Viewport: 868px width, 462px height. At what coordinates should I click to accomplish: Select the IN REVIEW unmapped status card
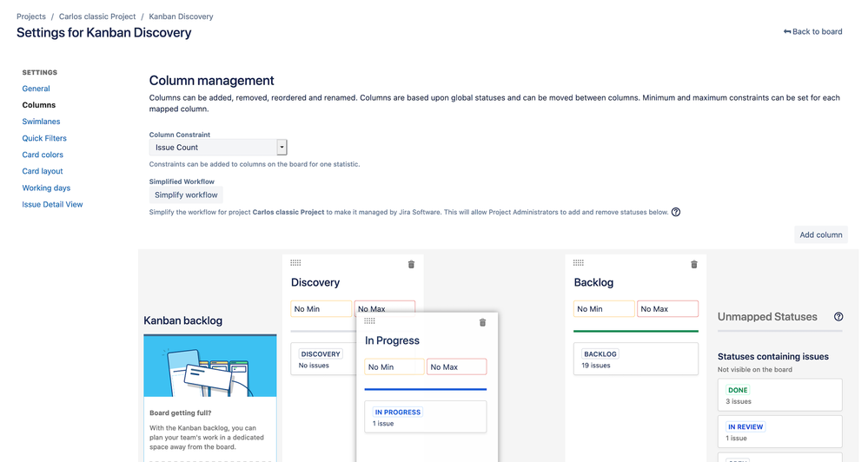click(x=780, y=432)
